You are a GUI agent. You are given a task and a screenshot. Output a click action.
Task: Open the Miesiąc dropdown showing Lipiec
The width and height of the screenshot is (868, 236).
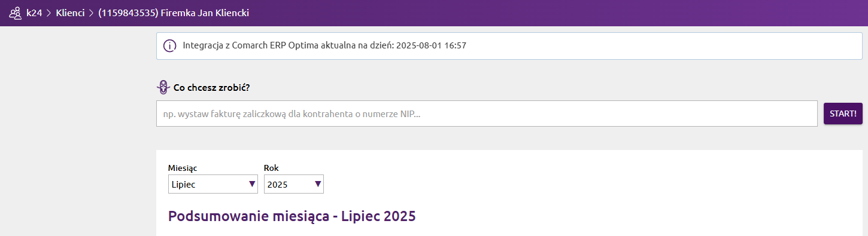[213, 184]
